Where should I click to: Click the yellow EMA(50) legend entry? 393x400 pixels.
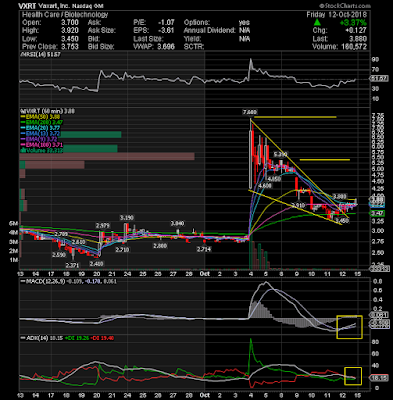coord(40,117)
